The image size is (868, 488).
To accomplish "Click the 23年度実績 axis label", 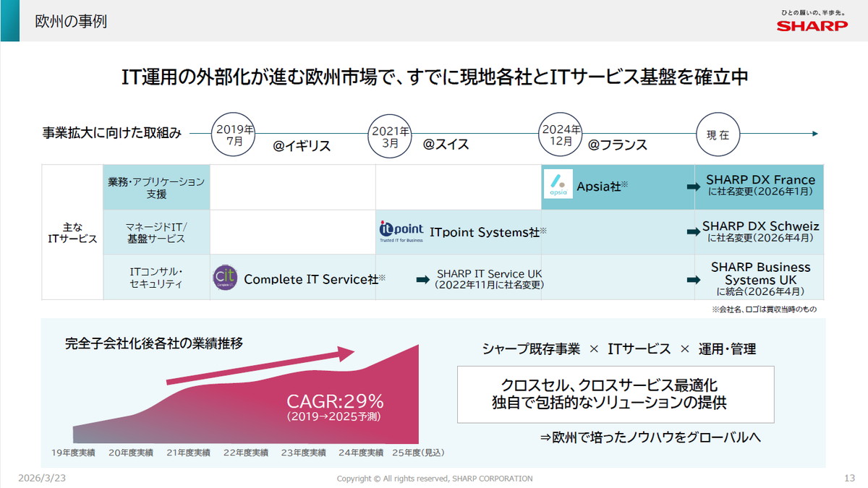I will (x=303, y=453).
